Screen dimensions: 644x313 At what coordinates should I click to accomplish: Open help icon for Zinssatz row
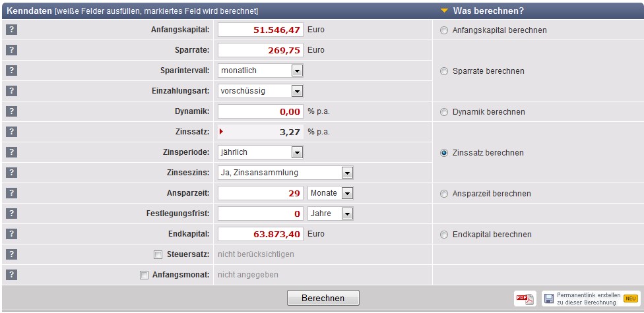click(11, 132)
